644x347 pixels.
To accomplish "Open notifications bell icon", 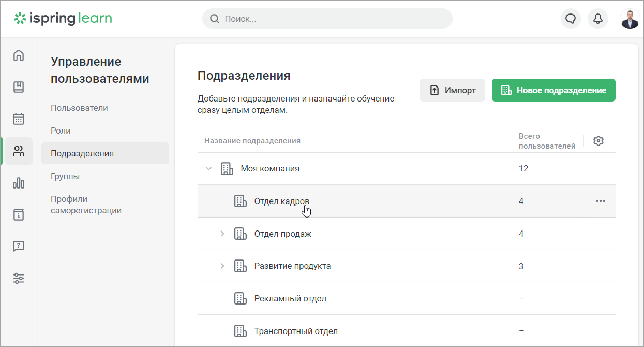I will [x=598, y=19].
